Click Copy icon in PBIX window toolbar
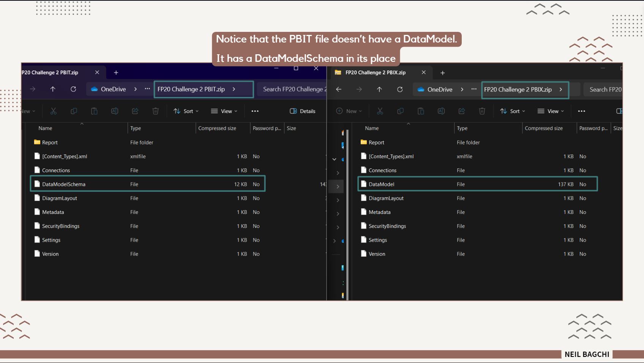Image resolution: width=644 pixels, height=363 pixels. click(x=401, y=111)
